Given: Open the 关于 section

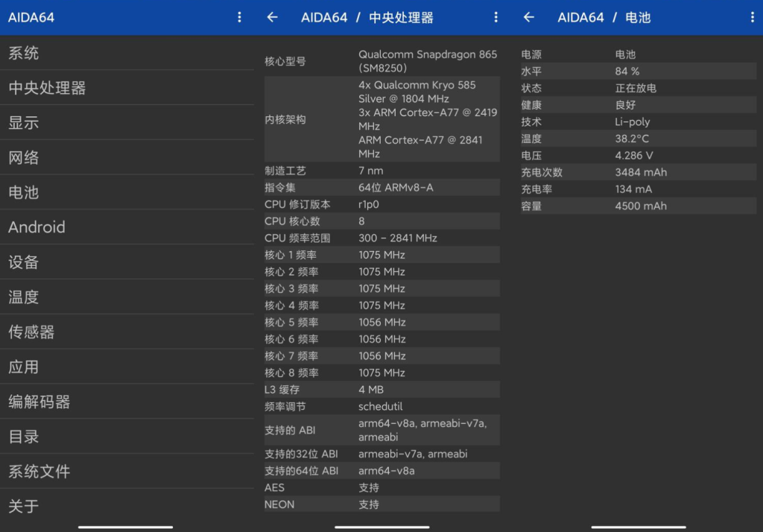Looking at the screenshot, I should tap(127, 506).
